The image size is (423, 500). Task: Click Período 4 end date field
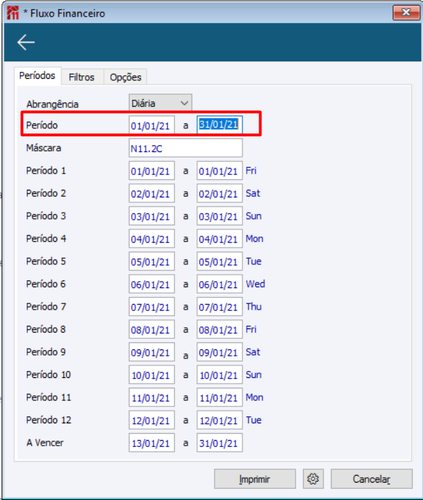coord(219,239)
